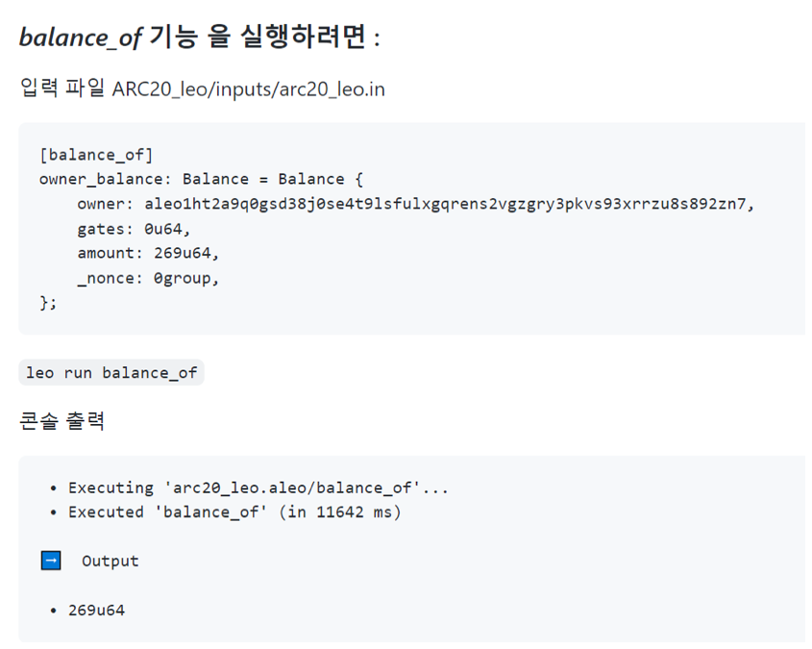Click the blue arrow Output icon
Viewport: 812px width, 649px height.
coord(51,561)
